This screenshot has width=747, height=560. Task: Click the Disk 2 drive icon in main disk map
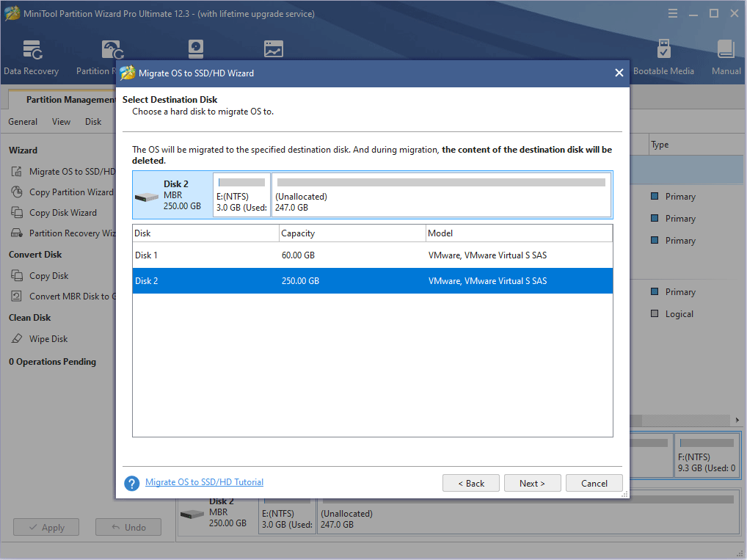[x=192, y=514]
